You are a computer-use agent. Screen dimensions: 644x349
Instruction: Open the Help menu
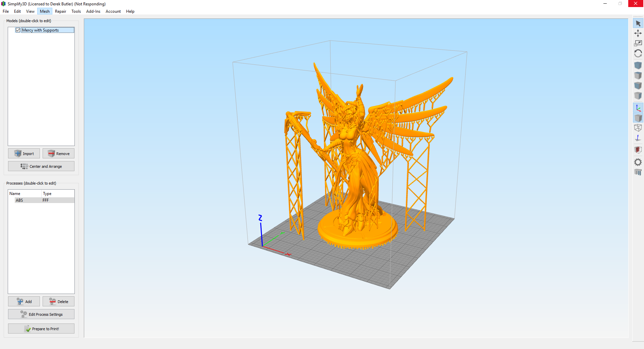click(x=130, y=11)
